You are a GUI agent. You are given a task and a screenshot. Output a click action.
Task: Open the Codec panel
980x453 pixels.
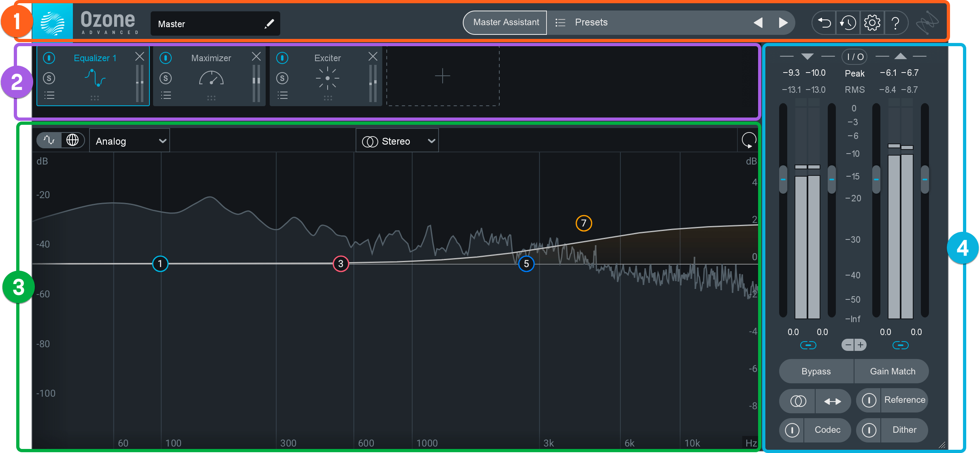(827, 430)
